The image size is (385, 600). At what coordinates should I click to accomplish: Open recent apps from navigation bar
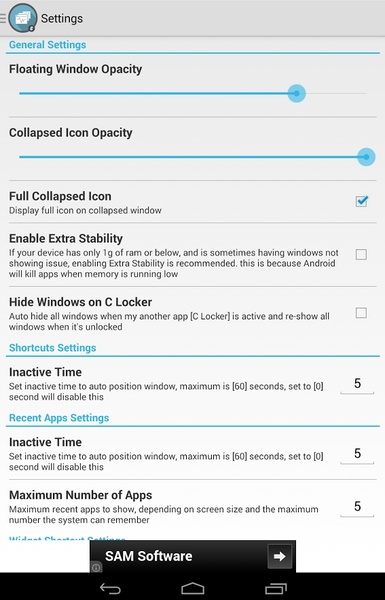[x=276, y=588]
